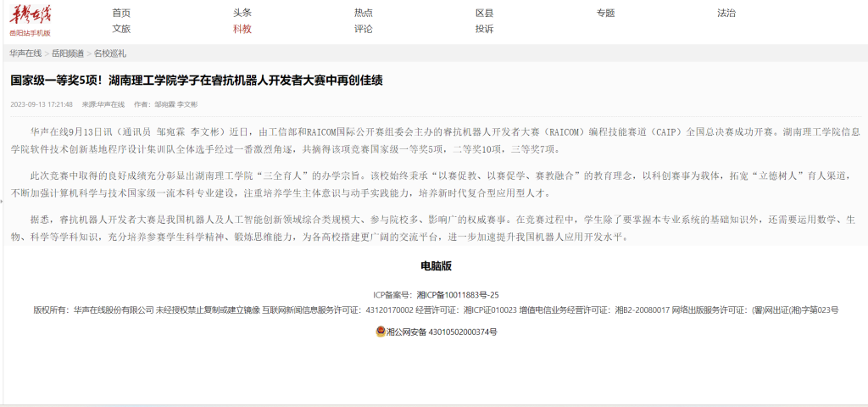Open the 湘ICP备10011883号-25 filing link
This screenshot has width=868, height=407.
tap(458, 294)
